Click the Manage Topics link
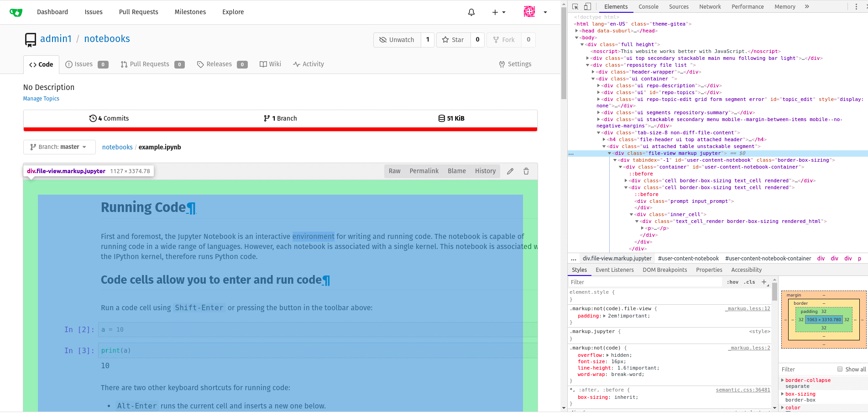Viewport: 868px width, 413px height. (x=41, y=99)
